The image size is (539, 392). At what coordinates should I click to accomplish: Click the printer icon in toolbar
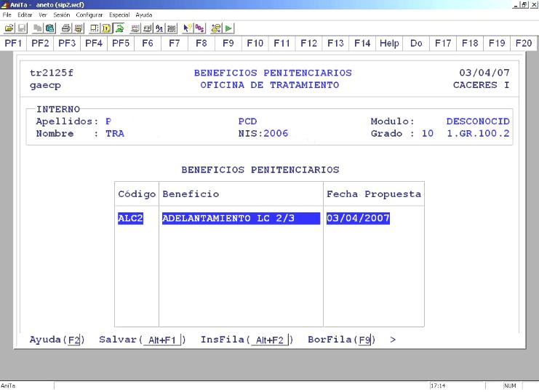click(66, 28)
